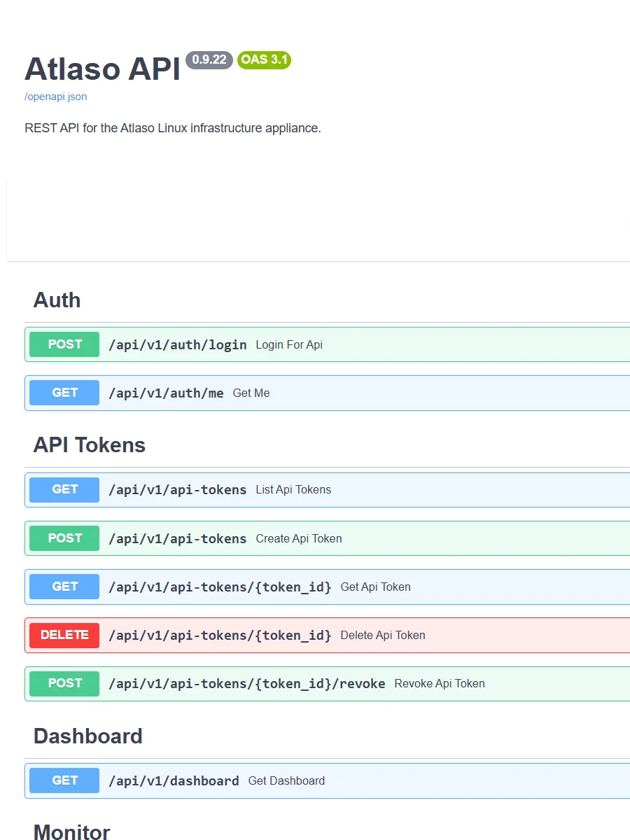
Task: Click the POST badge for auth login
Action: coord(64,344)
